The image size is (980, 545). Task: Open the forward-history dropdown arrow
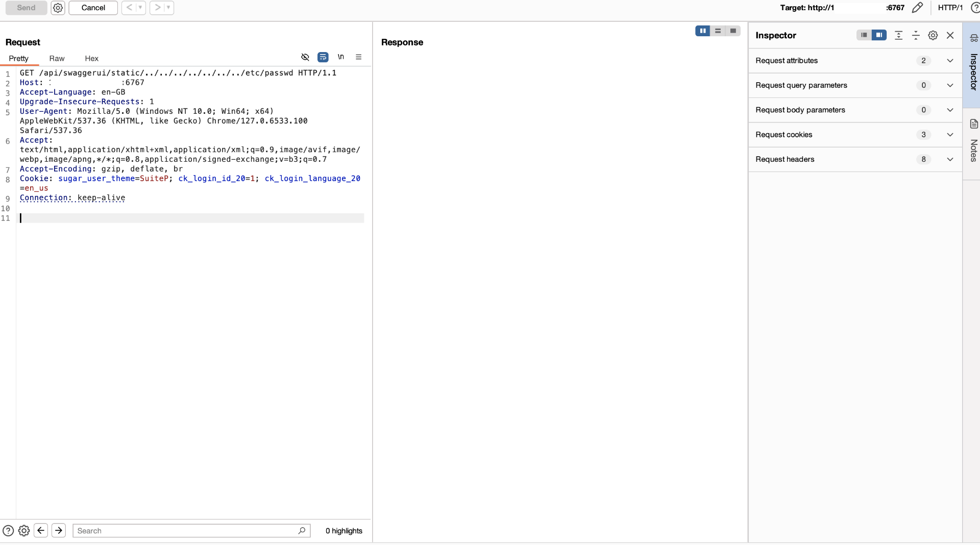point(169,8)
